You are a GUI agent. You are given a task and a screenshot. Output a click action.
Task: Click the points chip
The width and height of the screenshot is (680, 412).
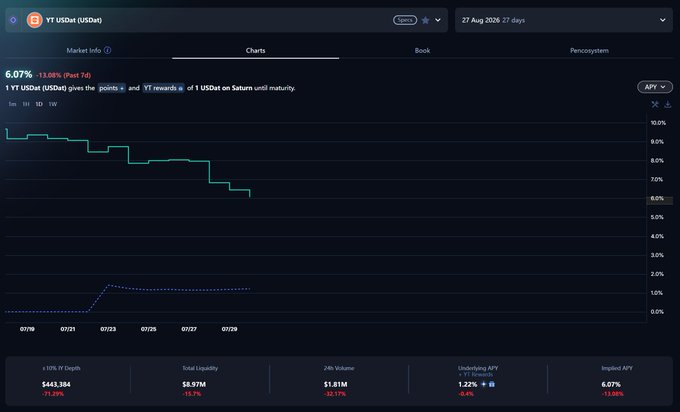click(111, 88)
